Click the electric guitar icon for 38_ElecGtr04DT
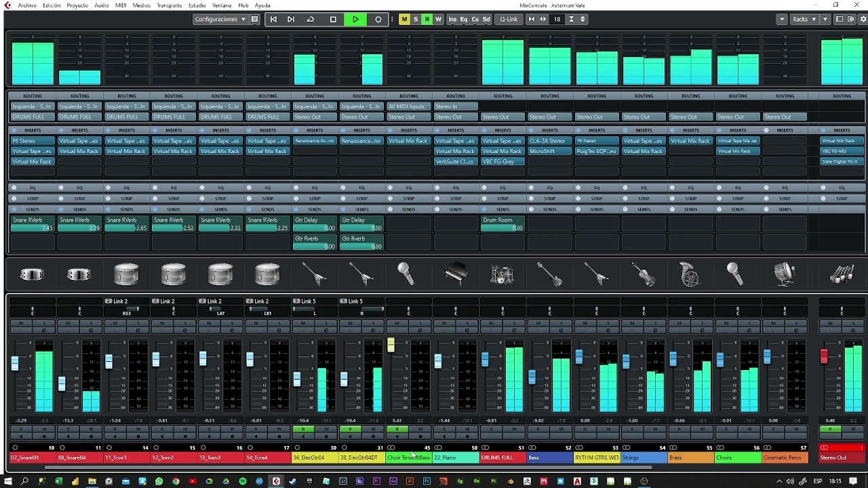Screen dimensions: 868x488 point(361,274)
